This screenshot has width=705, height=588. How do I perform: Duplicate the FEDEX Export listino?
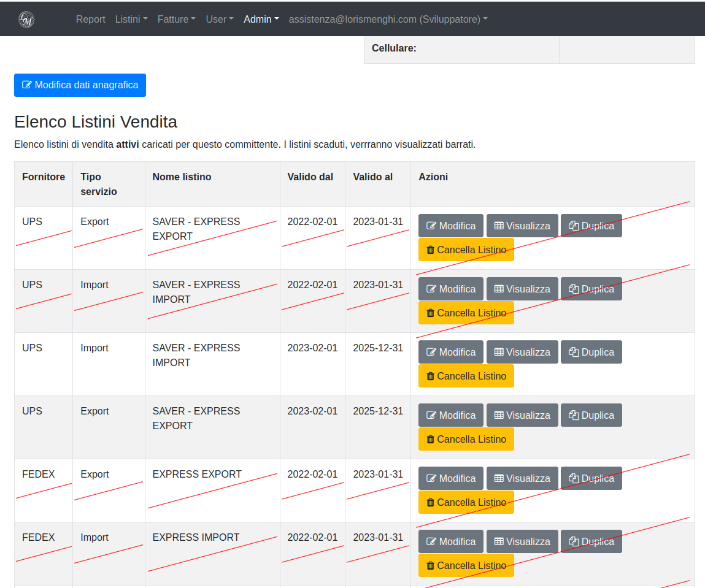point(591,478)
